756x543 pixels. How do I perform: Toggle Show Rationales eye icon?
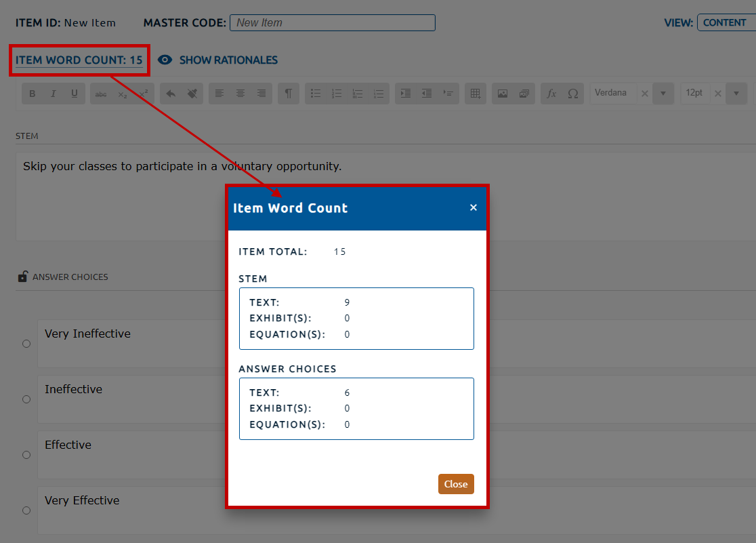click(165, 60)
